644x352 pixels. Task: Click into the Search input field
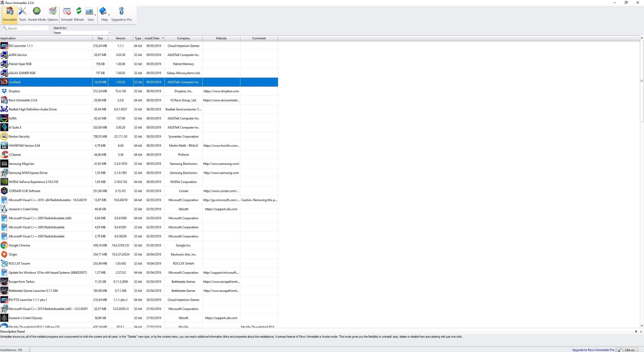point(28,28)
